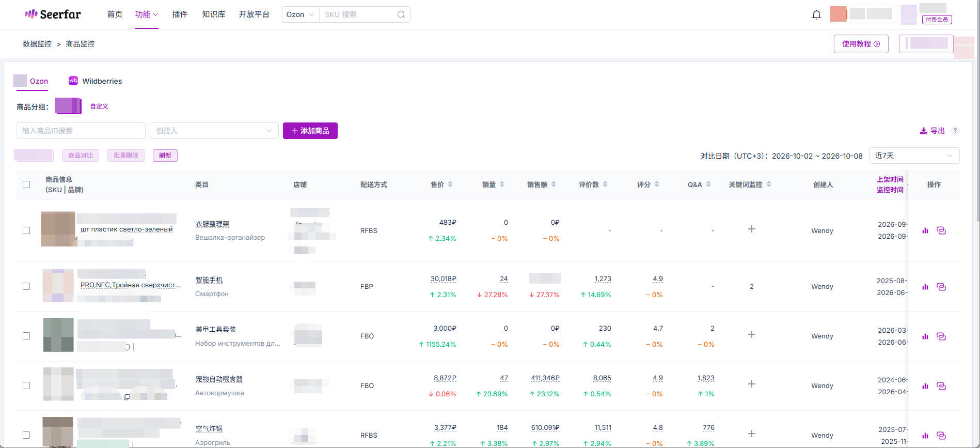Sort the table by 售价

tap(450, 184)
